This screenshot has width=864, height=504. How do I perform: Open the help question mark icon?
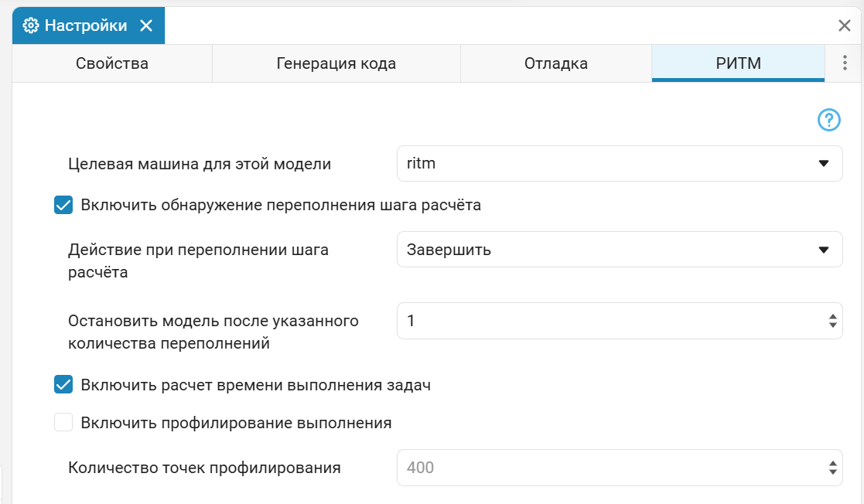click(828, 121)
